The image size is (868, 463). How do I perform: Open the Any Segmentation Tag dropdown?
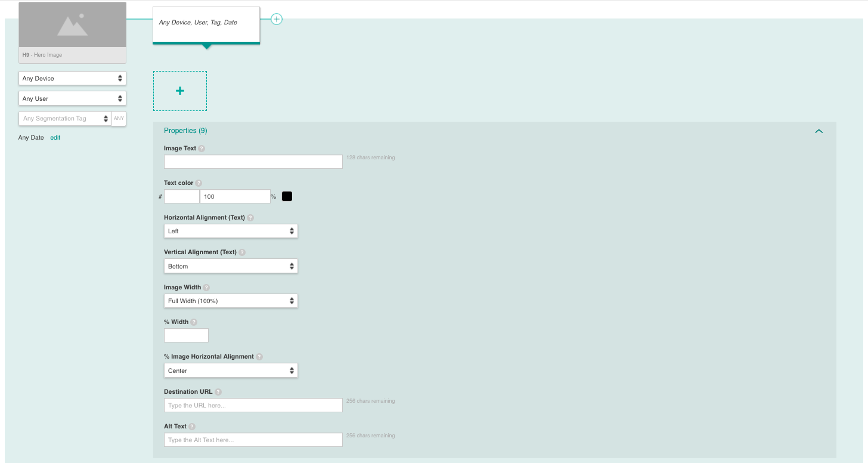coord(65,119)
